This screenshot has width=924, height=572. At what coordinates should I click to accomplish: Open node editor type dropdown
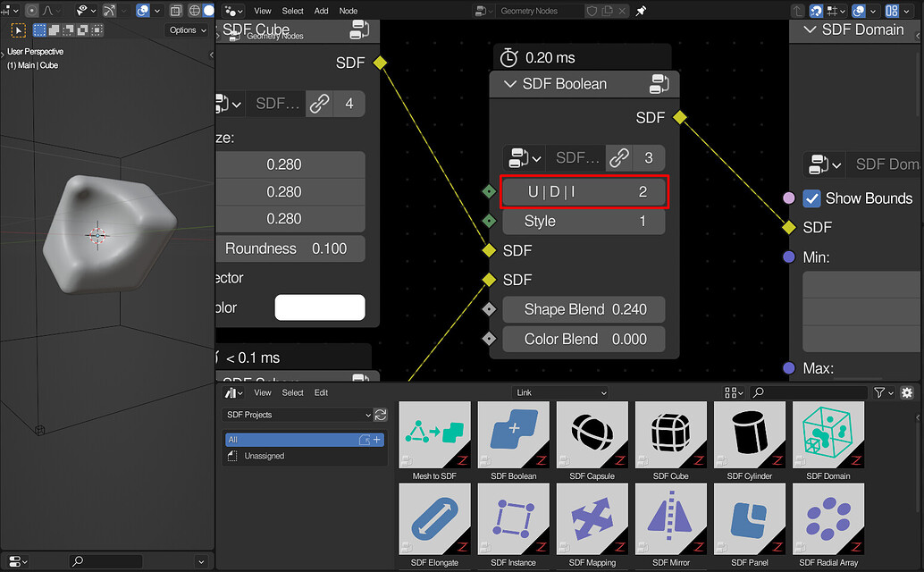[x=233, y=11]
